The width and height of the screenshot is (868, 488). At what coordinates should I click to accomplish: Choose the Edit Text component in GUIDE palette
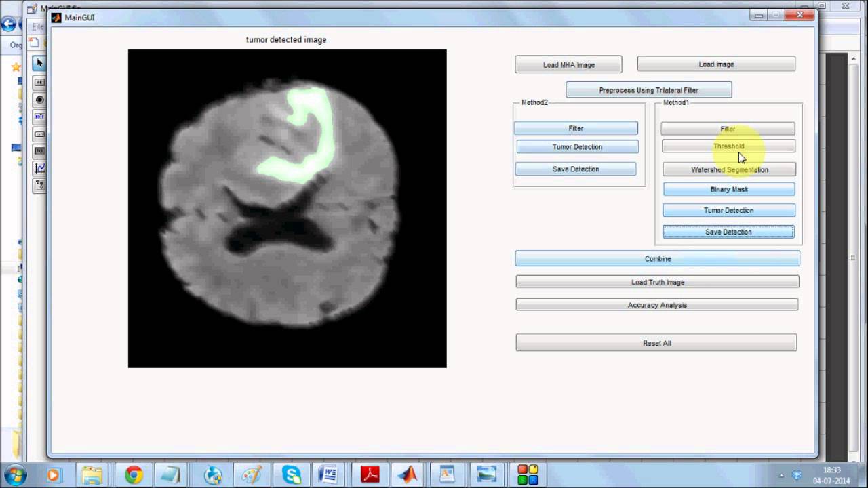(39, 117)
